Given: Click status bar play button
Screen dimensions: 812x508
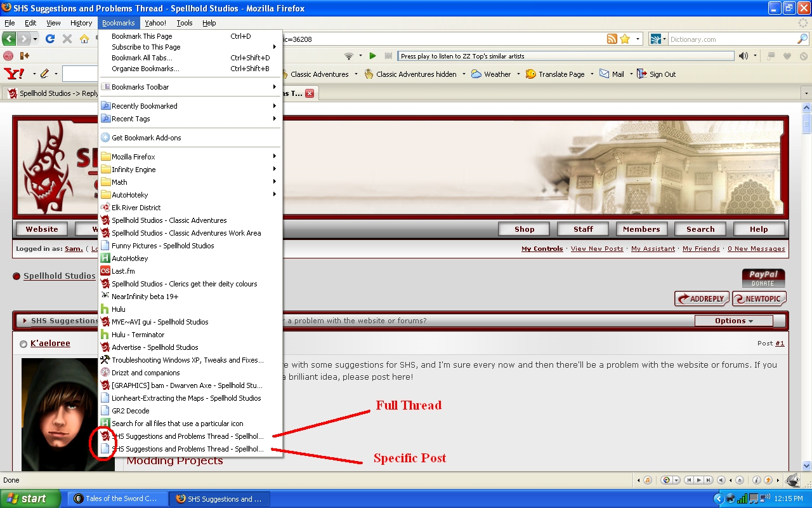Looking at the screenshot, I should 698,480.
